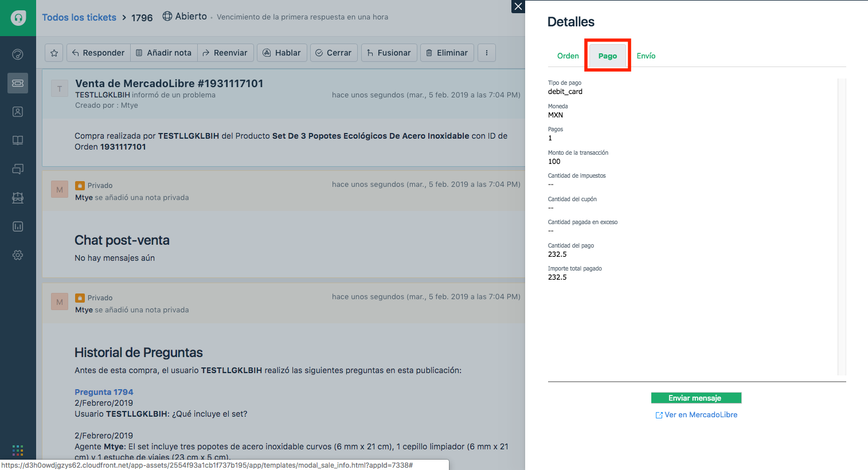Select the Cantidad del pago value 232.5
Screen dimensions: 868x470
pyautogui.click(x=557, y=254)
